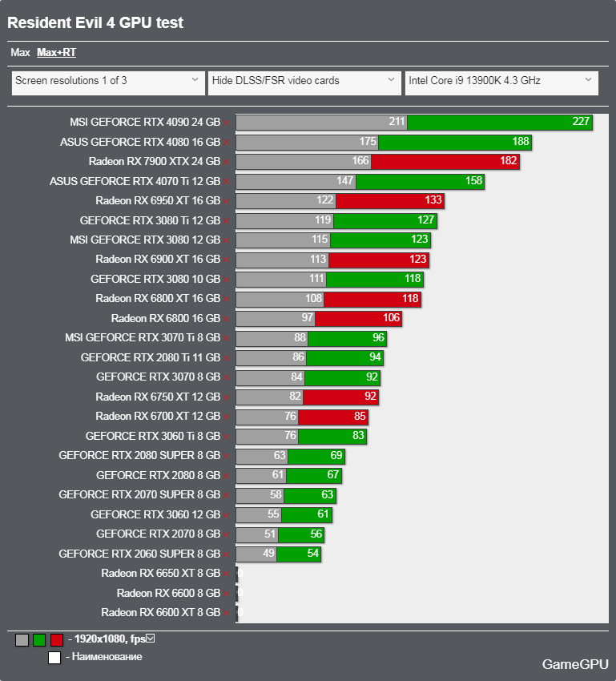Click the RTX 2070 value 56

pos(316,534)
